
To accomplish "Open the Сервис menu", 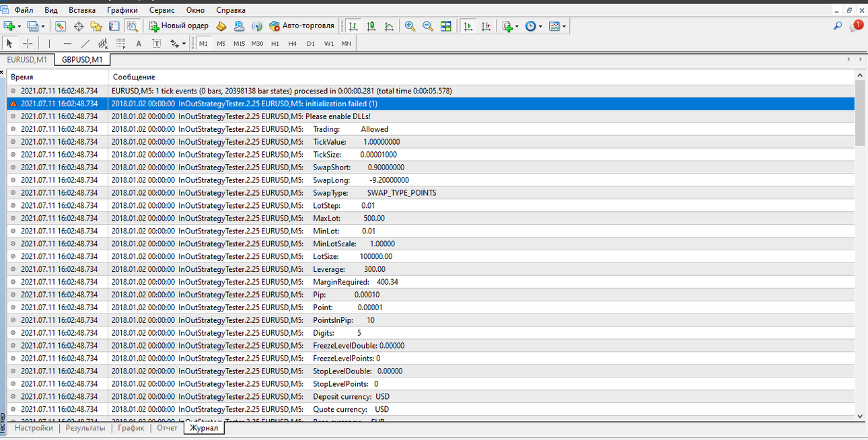I will (162, 10).
